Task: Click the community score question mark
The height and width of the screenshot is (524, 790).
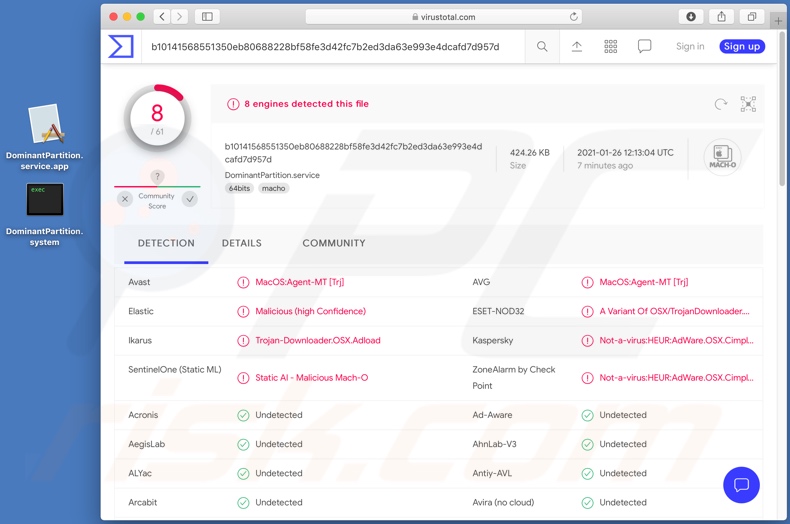Action: (157, 176)
